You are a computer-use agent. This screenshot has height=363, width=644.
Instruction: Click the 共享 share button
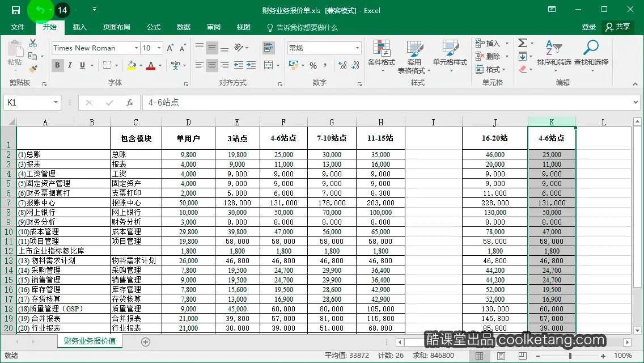click(x=618, y=27)
